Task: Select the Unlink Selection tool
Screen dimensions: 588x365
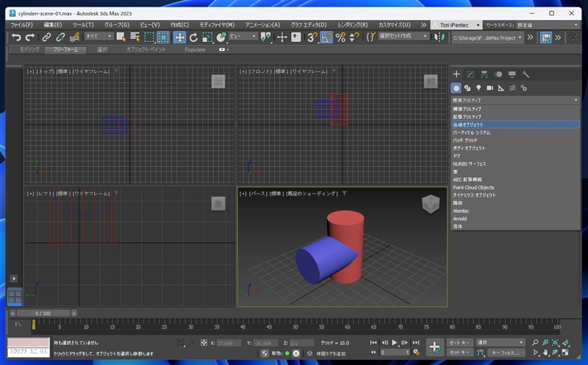Action: pyautogui.click(x=60, y=38)
